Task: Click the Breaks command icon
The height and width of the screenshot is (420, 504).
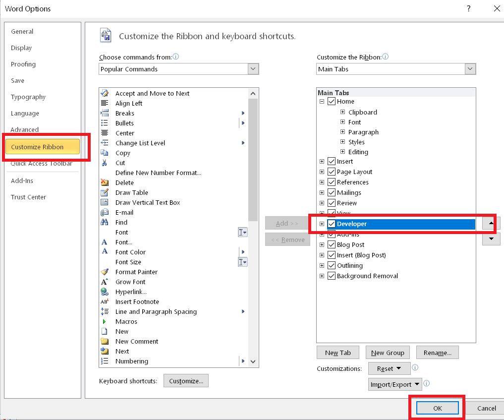Action: click(x=105, y=113)
